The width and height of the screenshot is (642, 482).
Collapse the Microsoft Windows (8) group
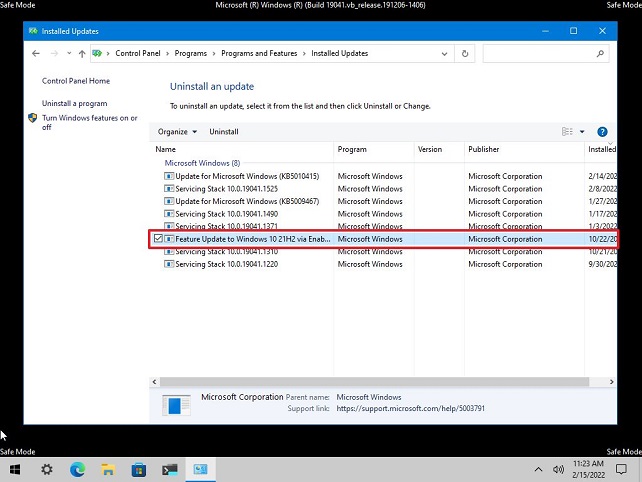coord(202,163)
